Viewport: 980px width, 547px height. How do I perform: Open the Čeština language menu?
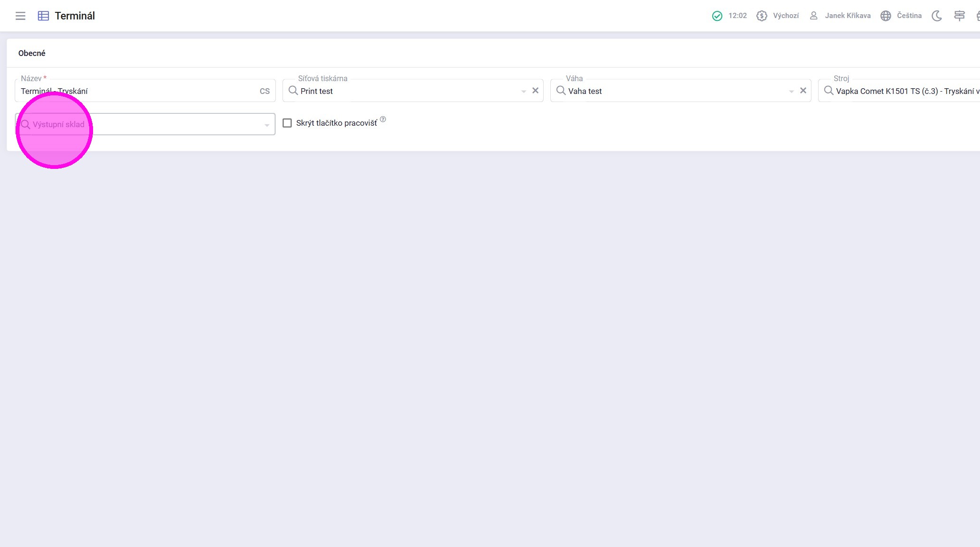tap(909, 16)
